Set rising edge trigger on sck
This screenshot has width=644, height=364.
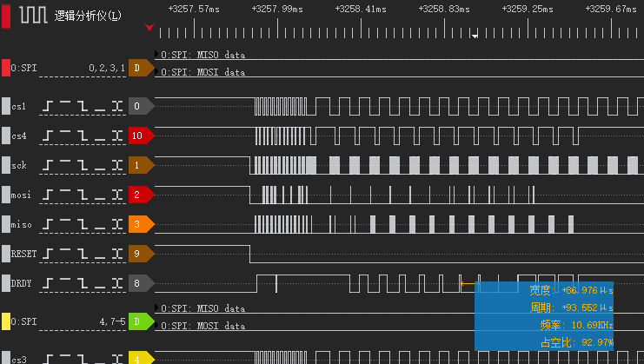(x=48, y=165)
